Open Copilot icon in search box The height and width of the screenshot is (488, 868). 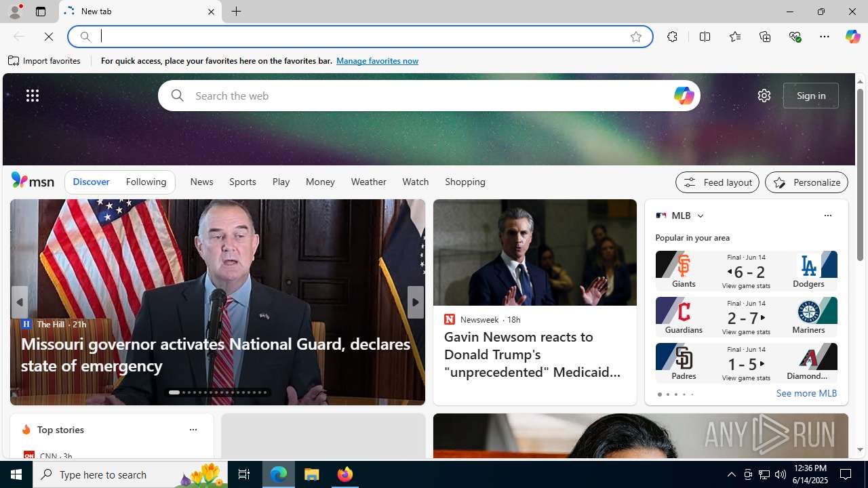click(684, 96)
